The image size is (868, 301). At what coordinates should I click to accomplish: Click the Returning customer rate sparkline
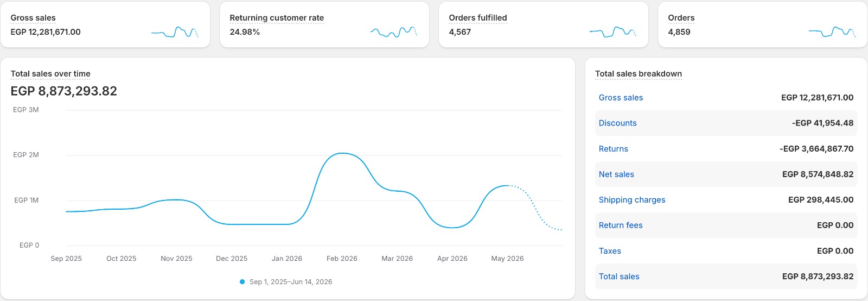(x=394, y=32)
